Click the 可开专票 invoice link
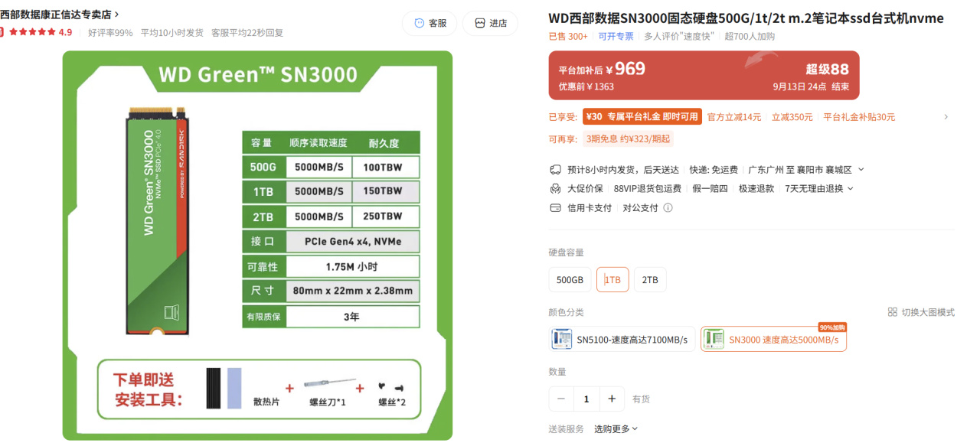The image size is (980, 446). [616, 36]
